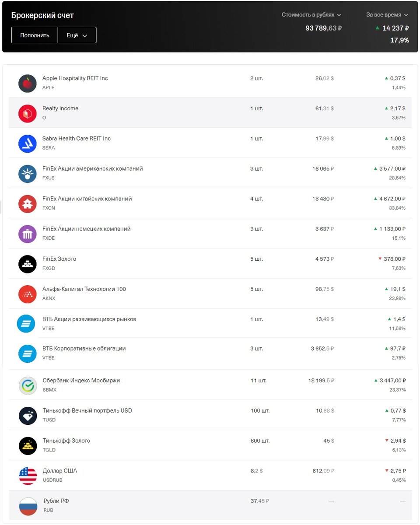420x525 pixels.
Task: Expand the Стоимость в рублях selector
Action: (311, 14)
